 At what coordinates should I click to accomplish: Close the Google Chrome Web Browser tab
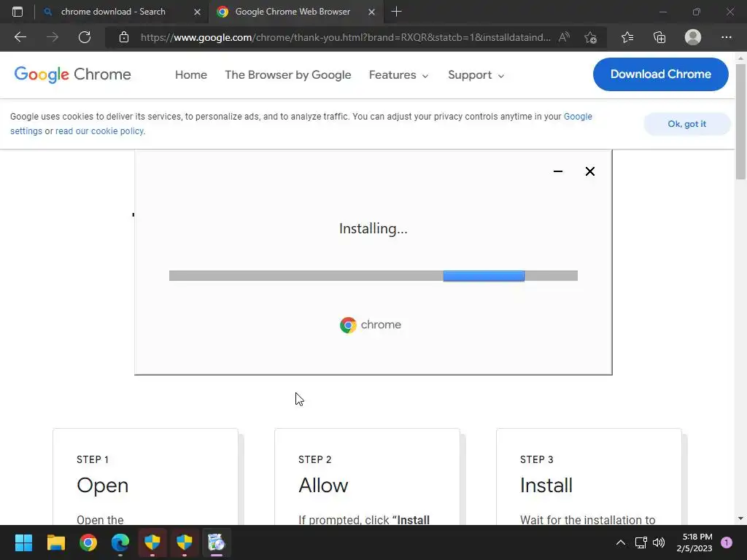[371, 12]
